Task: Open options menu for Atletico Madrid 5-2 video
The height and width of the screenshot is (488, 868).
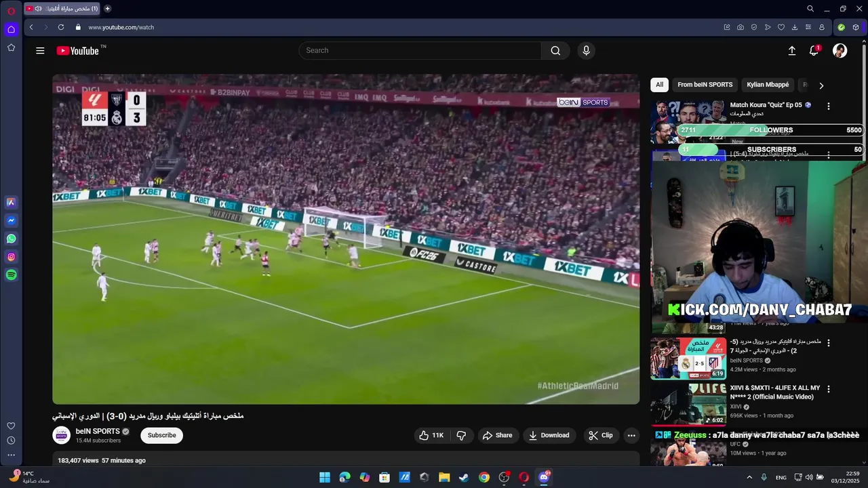Action: coord(828,343)
